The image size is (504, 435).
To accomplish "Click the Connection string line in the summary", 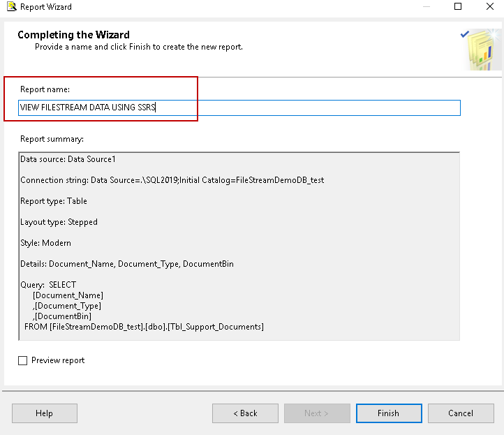I will pos(172,180).
